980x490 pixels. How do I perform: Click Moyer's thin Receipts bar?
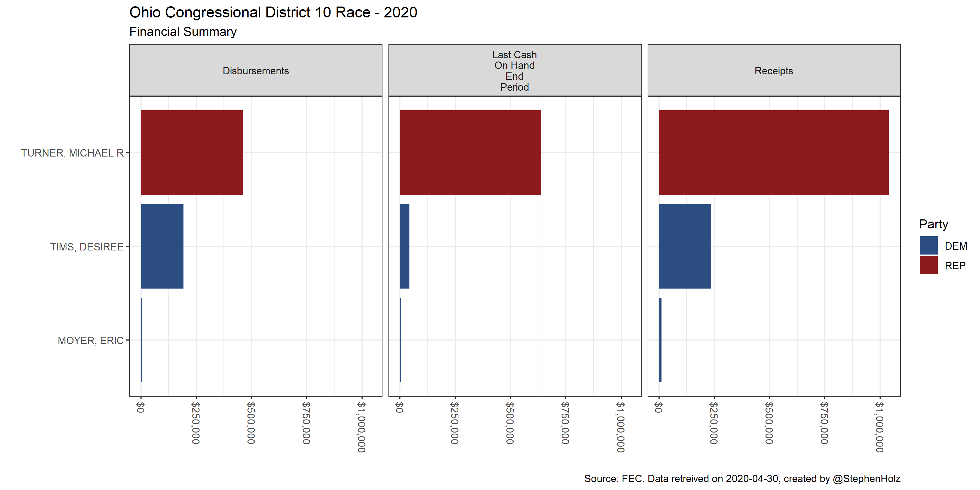point(660,340)
